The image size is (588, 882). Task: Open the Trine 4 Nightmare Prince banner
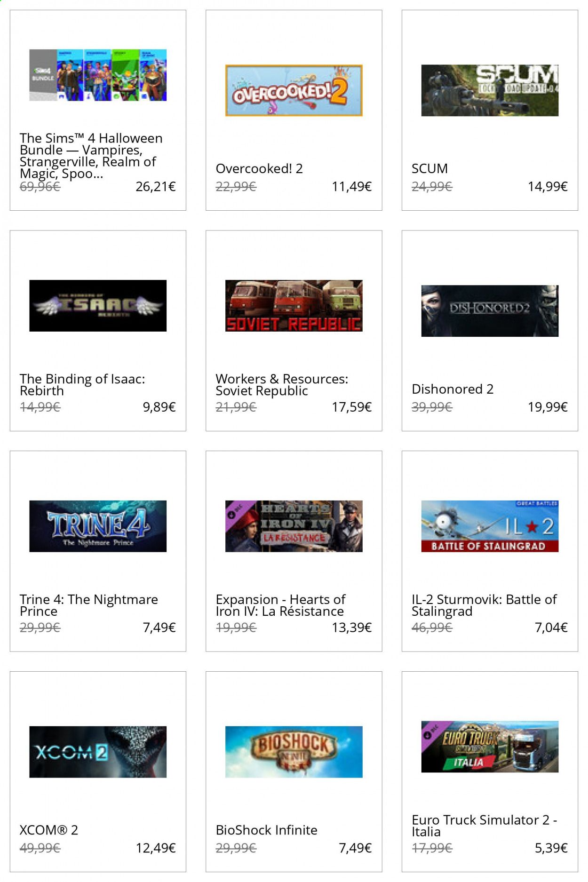[x=98, y=526]
